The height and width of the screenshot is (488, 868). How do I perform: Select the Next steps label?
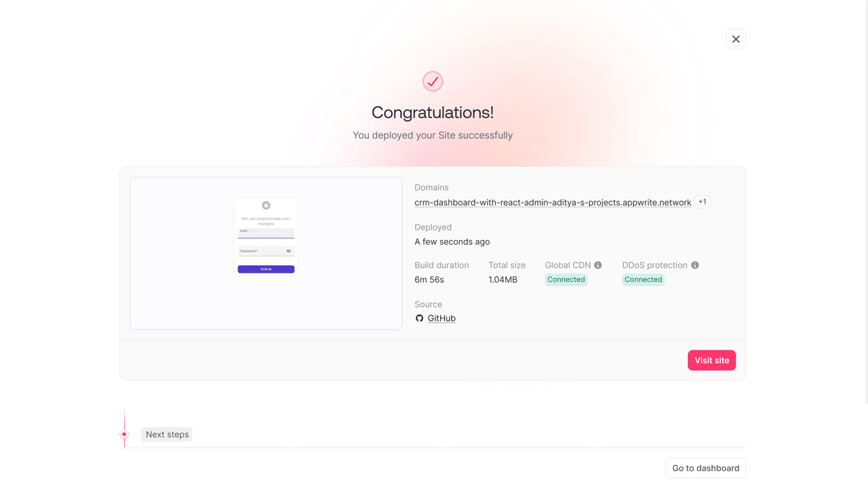click(x=167, y=434)
